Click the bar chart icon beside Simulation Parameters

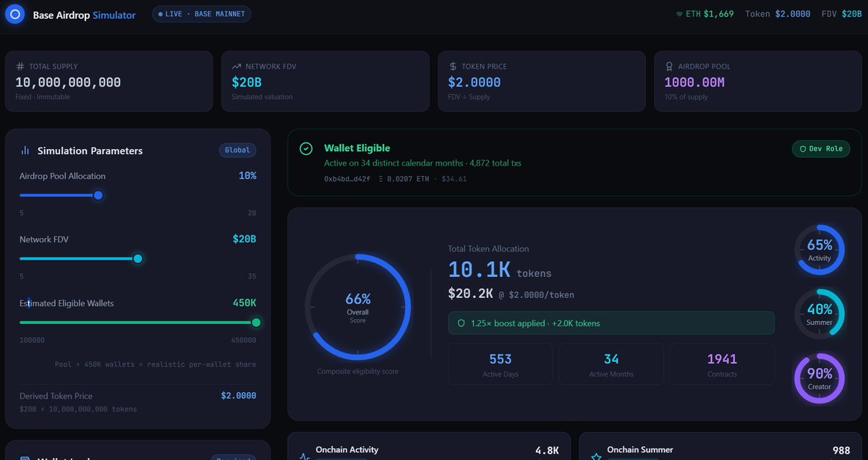click(x=25, y=150)
